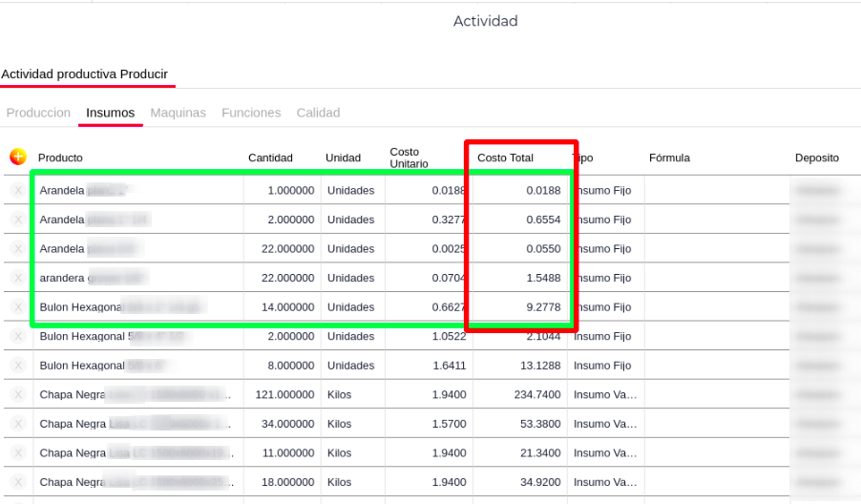The image size is (861, 504).
Task: Open the Maquinas tab
Action: pyautogui.click(x=178, y=113)
